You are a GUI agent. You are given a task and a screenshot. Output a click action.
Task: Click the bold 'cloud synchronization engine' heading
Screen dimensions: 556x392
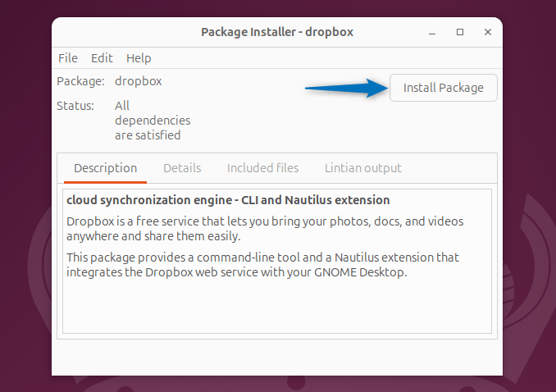228,200
